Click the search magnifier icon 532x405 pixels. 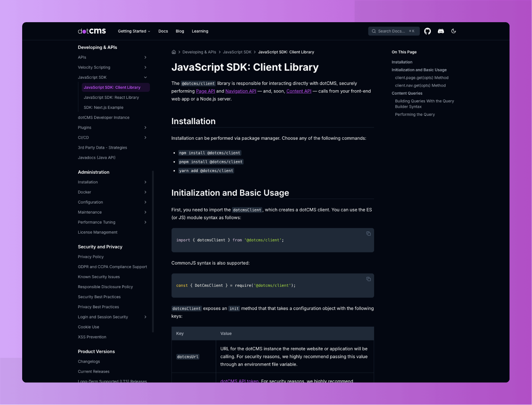click(374, 31)
